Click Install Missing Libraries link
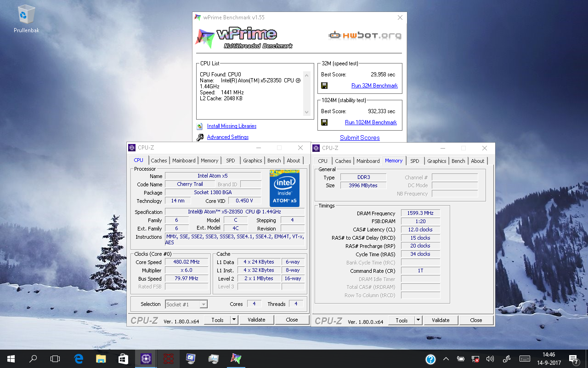The image size is (588, 368). click(x=232, y=126)
